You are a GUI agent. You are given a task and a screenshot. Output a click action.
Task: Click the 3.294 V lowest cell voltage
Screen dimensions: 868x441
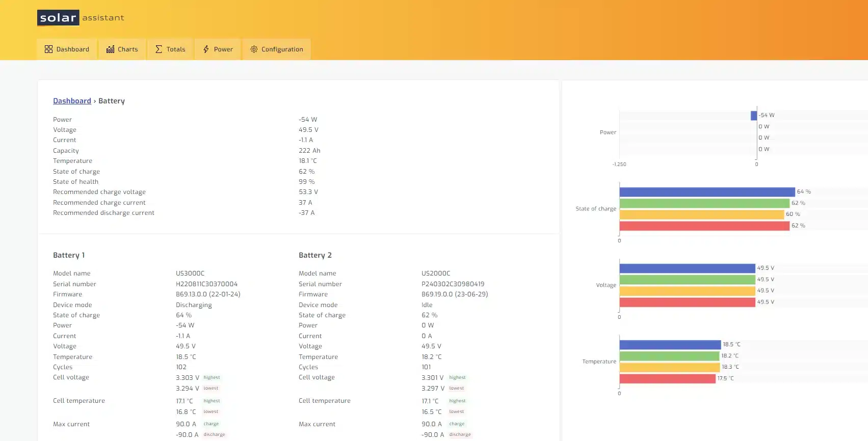click(x=188, y=389)
